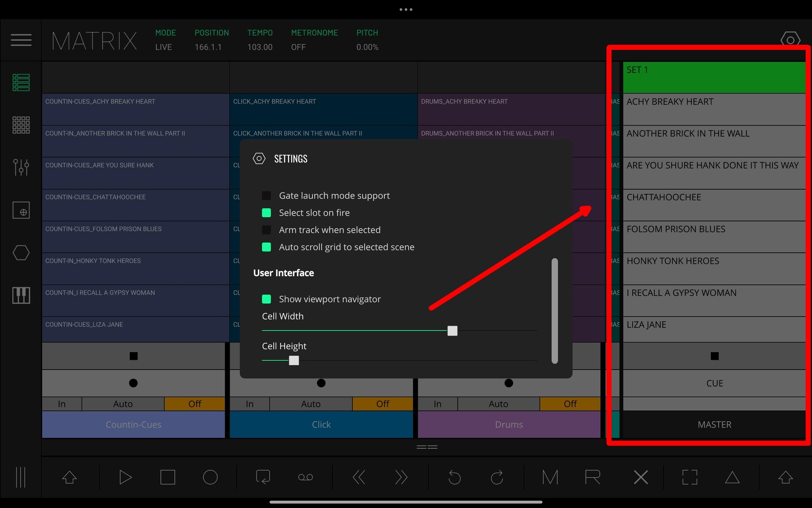Tap the R button in transport bar
This screenshot has height=508, width=812.
[593, 478]
